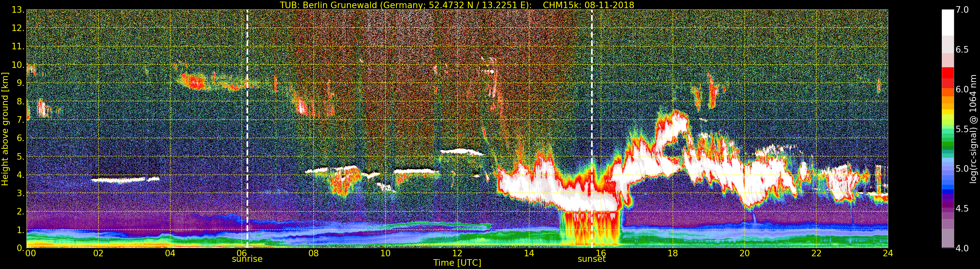
Task: Click the y-axis tick label '13.'
Action: coord(18,10)
